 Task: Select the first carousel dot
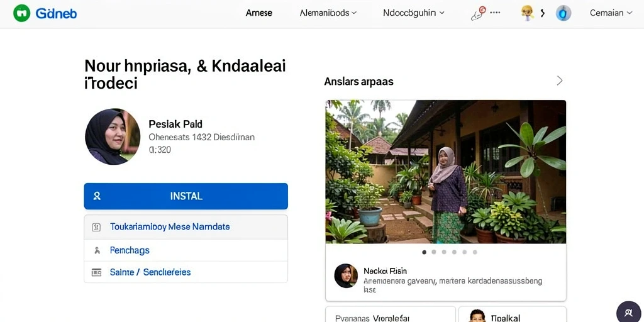[x=425, y=252]
